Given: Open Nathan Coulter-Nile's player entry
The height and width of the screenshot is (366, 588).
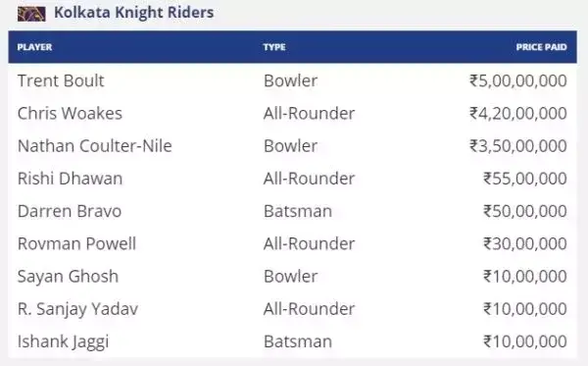Looking at the screenshot, I should point(94,146).
